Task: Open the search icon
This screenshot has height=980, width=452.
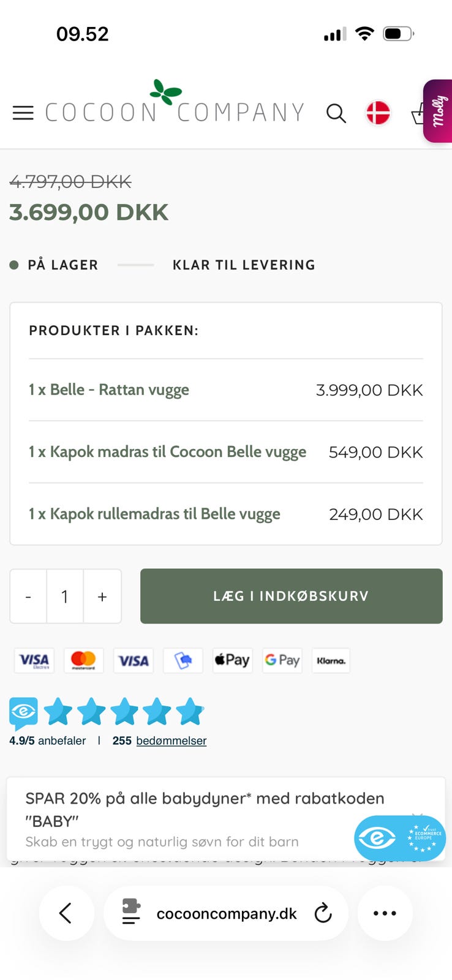Action: click(x=336, y=113)
